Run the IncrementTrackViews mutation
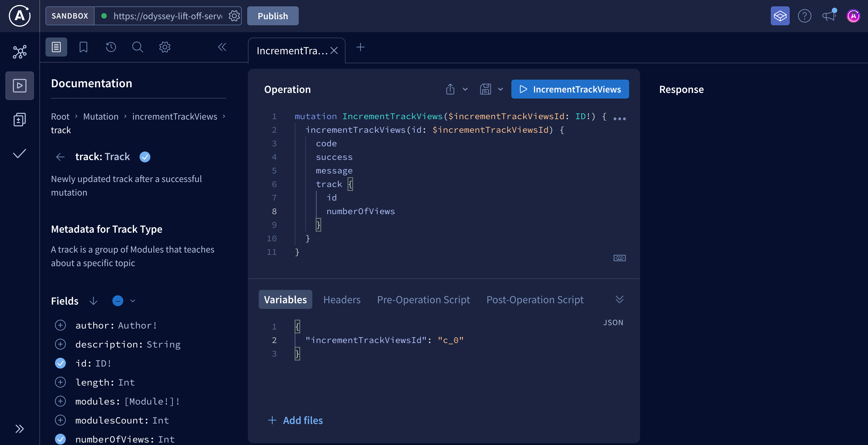868x445 pixels. [x=570, y=89]
